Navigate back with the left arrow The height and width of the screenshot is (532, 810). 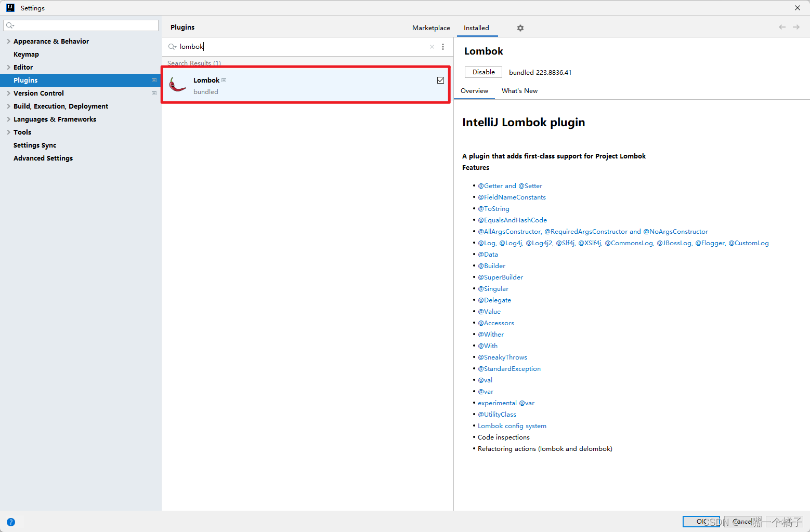[782, 27]
